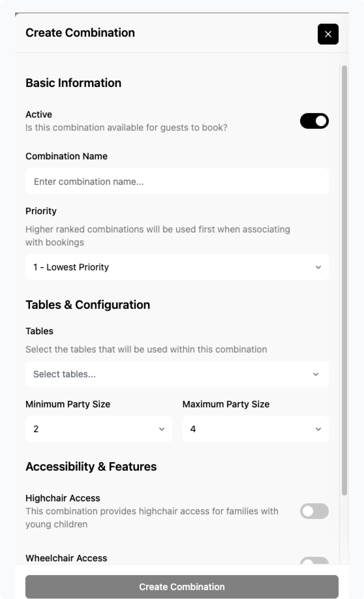364x599 pixels.
Task: Enable the Highchair Access toggle
Action: [x=314, y=511]
